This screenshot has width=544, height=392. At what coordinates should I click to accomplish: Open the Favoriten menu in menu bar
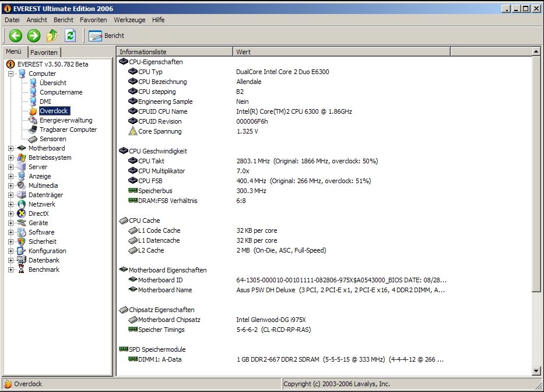point(93,20)
